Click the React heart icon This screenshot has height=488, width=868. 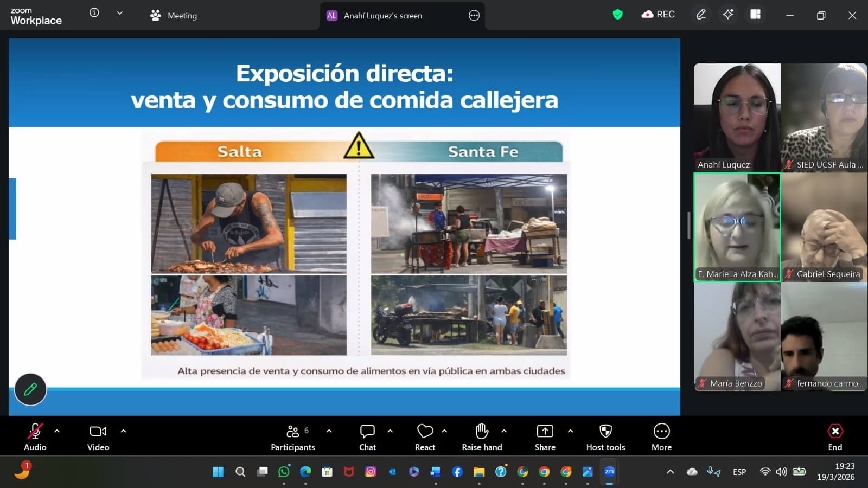pyautogui.click(x=425, y=436)
